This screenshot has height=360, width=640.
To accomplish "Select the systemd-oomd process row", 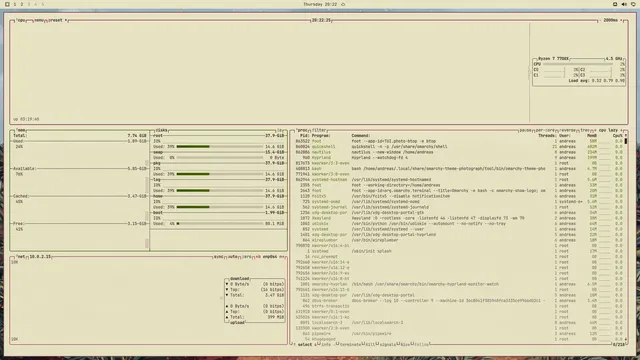I will tap(459, 202).
